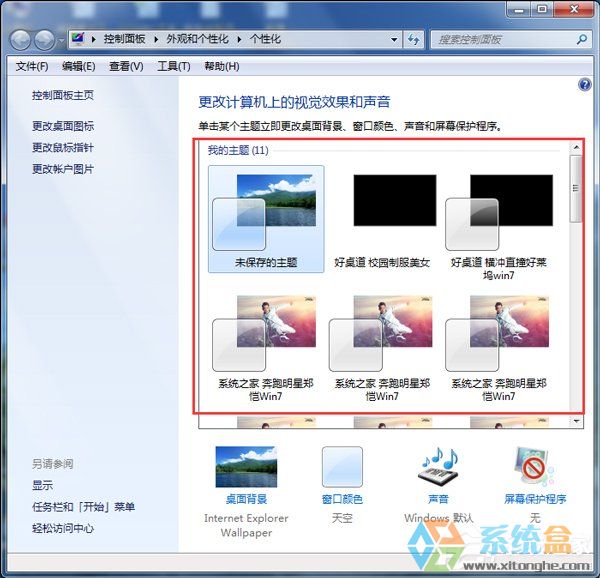
Task: Open the 工具(T) menu
Action: tap(174, 67)
